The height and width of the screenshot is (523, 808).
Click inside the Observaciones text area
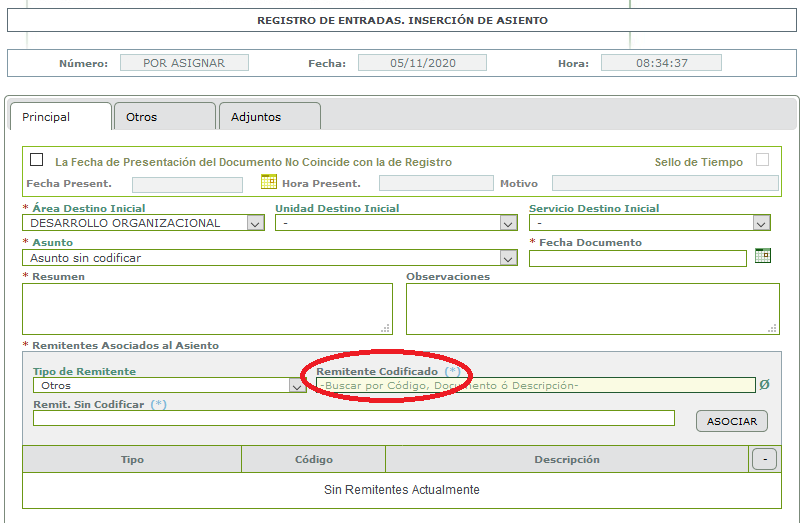593,309
